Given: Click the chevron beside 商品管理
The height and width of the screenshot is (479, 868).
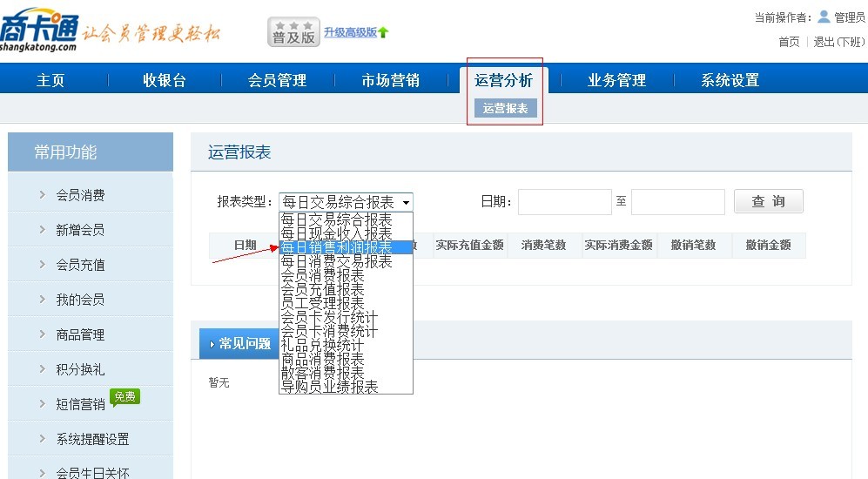Looking at the screenshot, I should (x=43, y=334).
